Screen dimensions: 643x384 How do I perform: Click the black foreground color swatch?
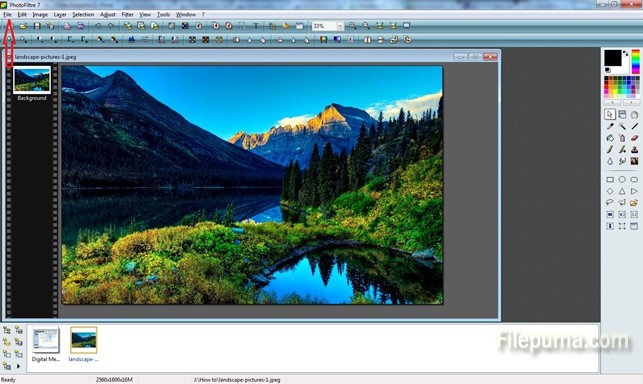point(612,58)
